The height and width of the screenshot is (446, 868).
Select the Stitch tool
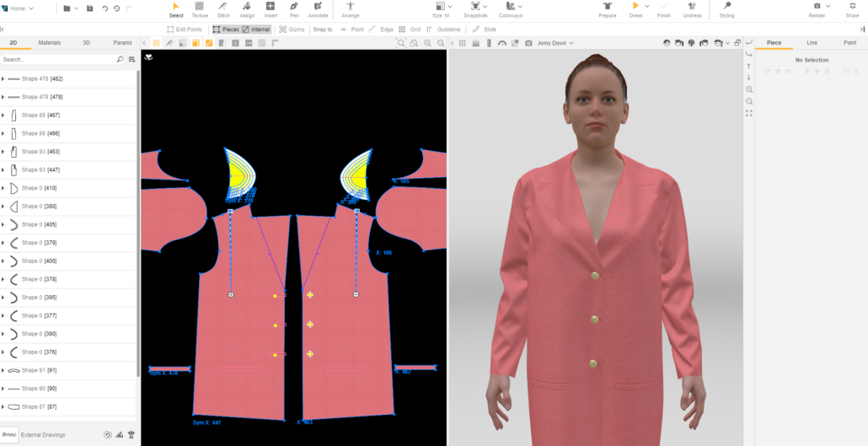[x=222, y=9]
